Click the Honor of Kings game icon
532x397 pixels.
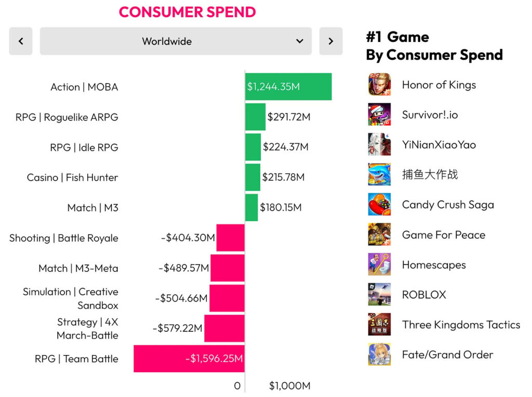coord(379,85)
